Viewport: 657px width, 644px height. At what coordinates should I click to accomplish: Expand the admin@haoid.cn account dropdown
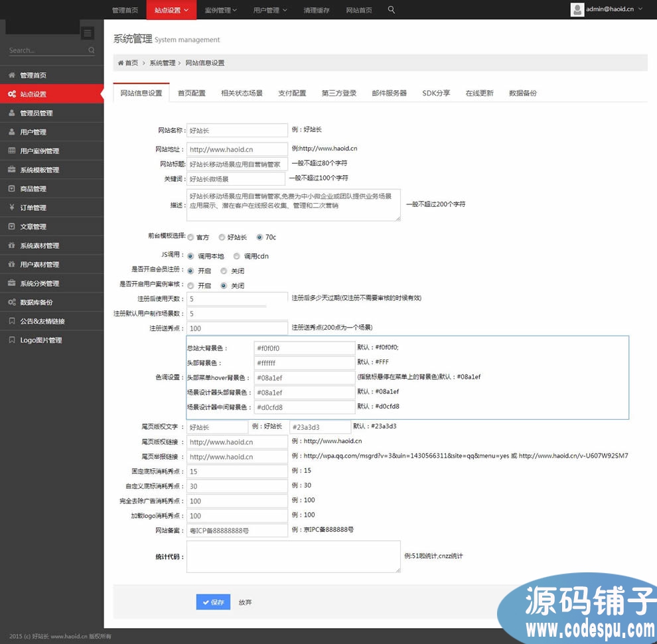coord(607,9)
